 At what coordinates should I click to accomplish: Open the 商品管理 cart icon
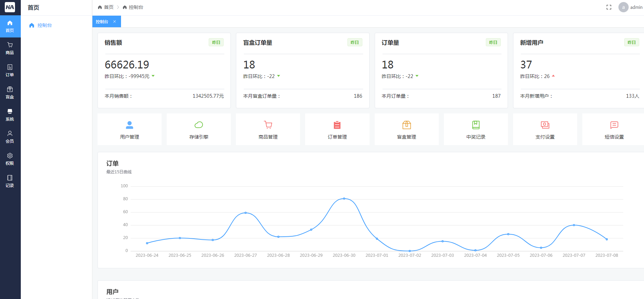click(x=268, y=125)
